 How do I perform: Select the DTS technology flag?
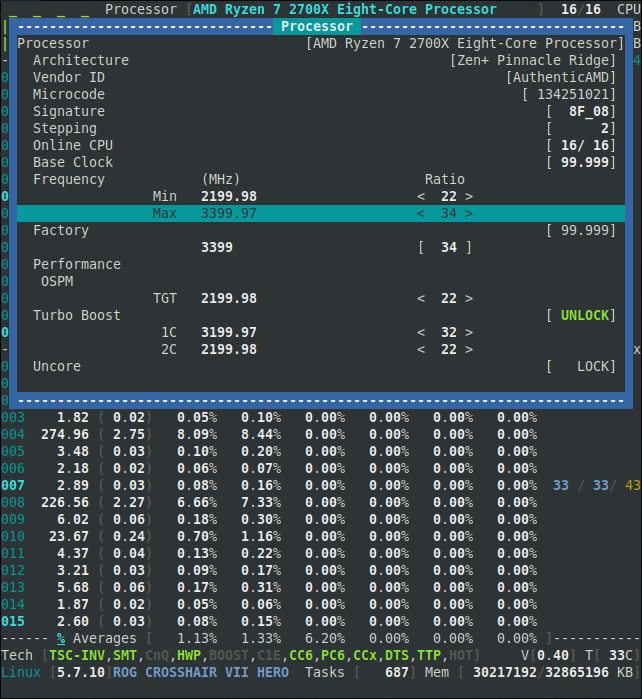397,656
